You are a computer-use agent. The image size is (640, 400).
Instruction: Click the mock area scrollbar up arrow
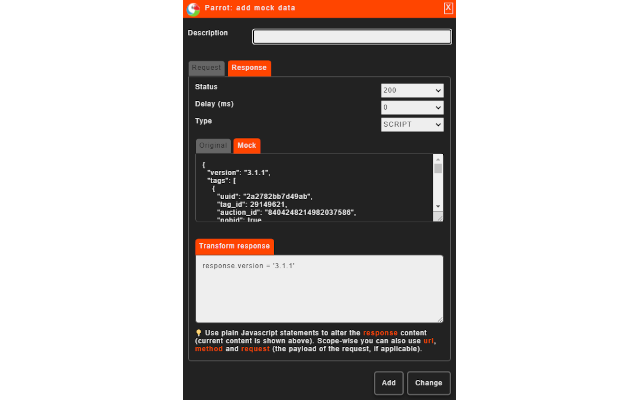tap(438, 160)
